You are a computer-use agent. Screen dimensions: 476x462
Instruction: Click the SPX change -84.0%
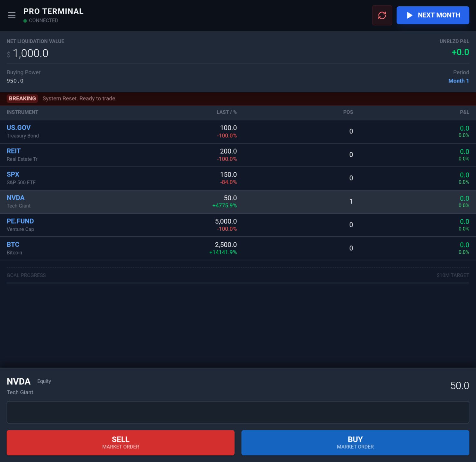pyautogui.click(x=229, y=182)
